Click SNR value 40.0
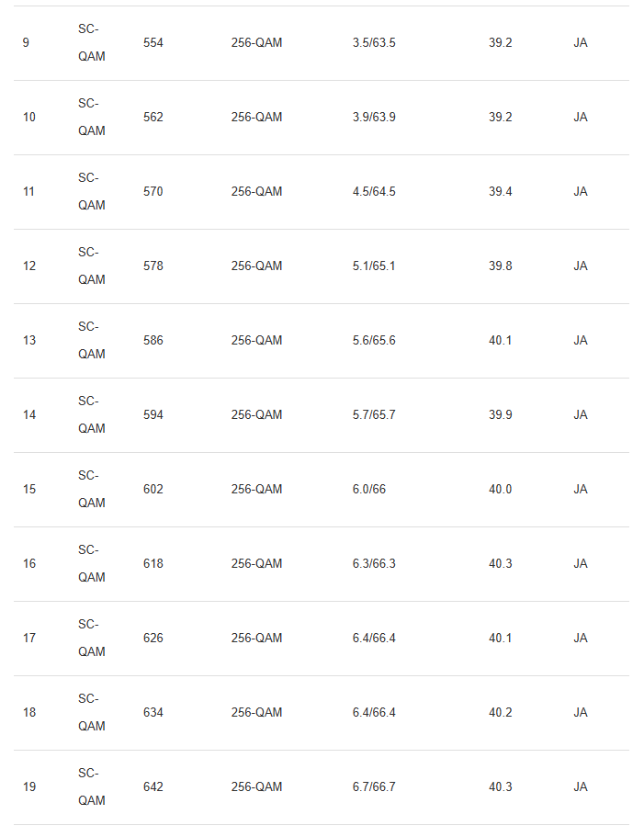The width and height of the screenshot is (644, 837). point(501,490)
